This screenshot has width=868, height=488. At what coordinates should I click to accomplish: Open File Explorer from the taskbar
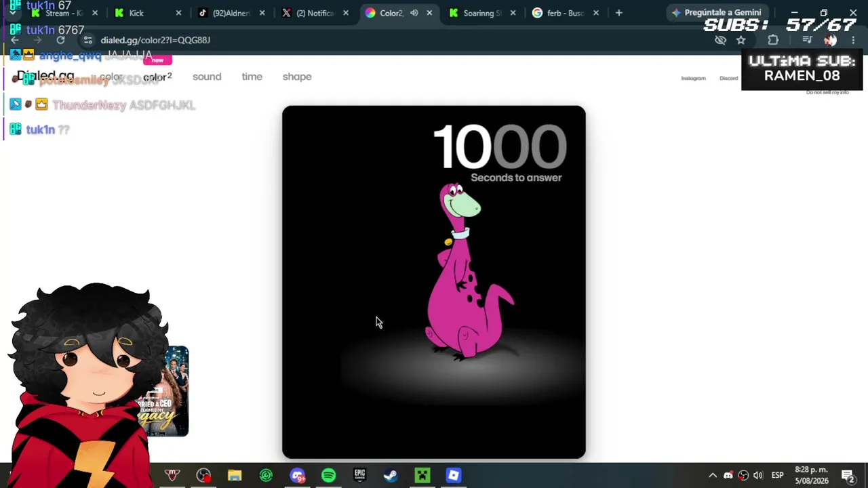(x=235, y=476)
